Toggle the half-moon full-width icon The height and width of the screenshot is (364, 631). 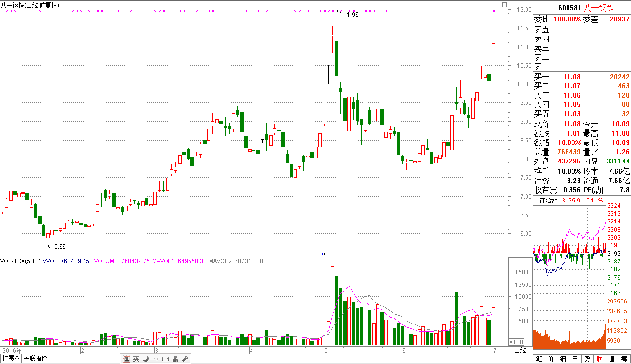click(146, 359)
